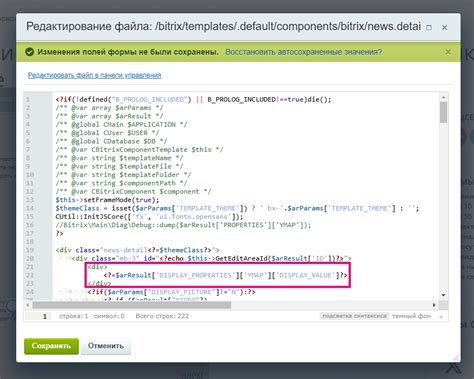Viewport: 474px width, 379px height.
Task: Click the go-to-line number input field
Action: [x=38, y=316]
